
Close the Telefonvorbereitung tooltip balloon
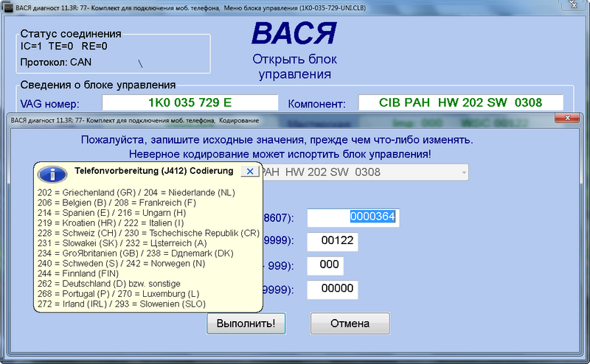[249, 172]
